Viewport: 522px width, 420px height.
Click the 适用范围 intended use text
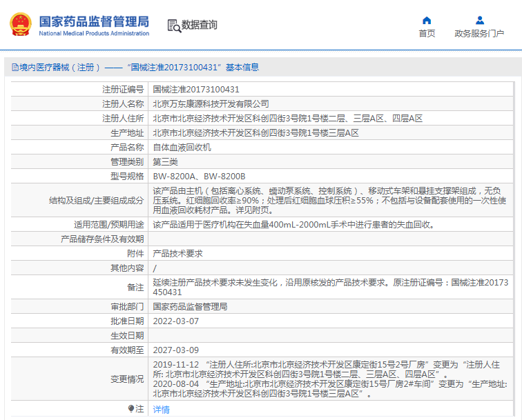294,225
